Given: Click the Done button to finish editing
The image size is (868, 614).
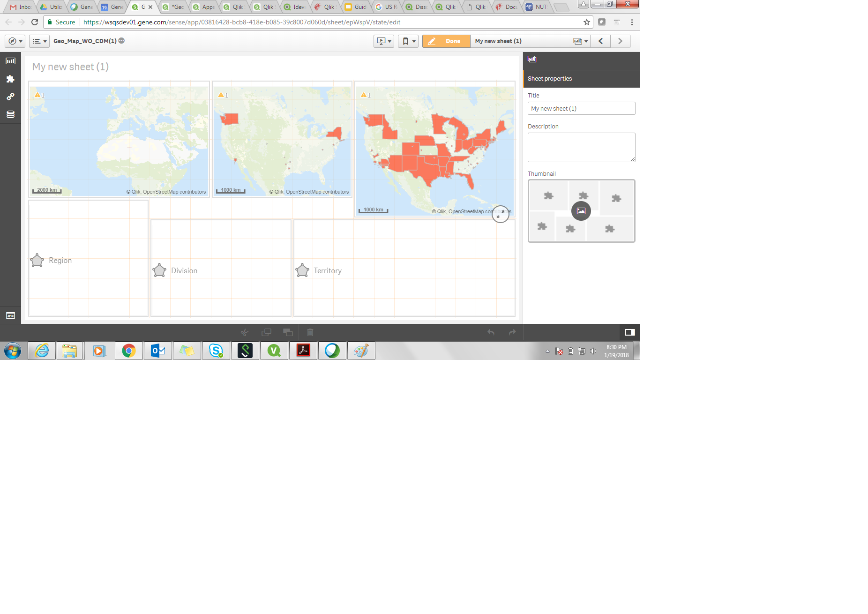Looking at the screenshot, I should point(446,41).
